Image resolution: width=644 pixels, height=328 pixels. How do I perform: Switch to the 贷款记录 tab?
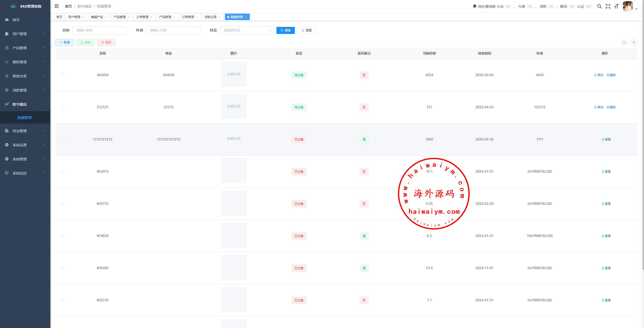coord(211,17)
